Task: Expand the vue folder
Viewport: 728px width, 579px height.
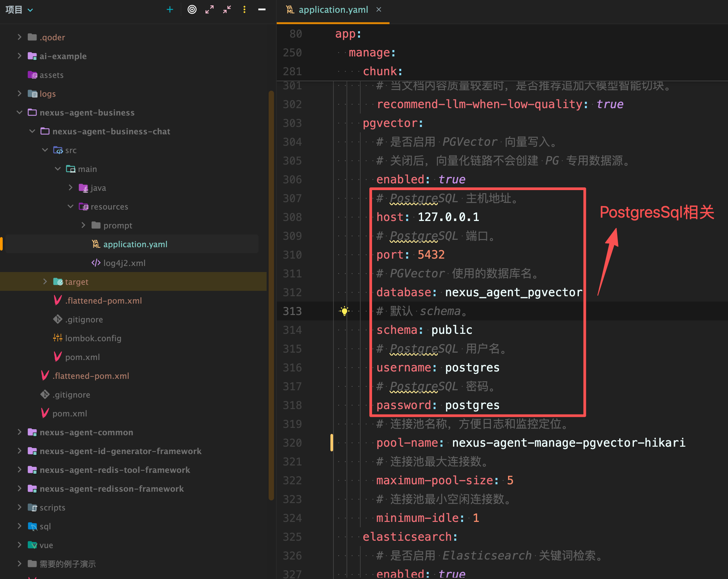Action: coord(19,545)
